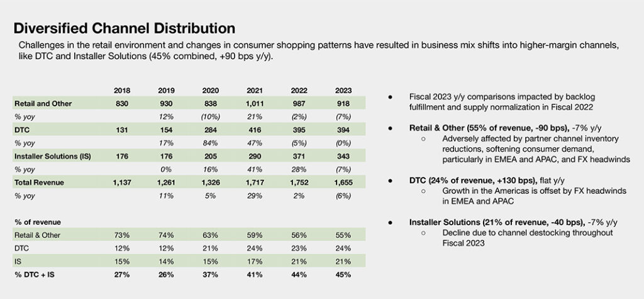Image resolution: width=644 pixels, height=299 pixels.
Task: Click the Retail and Other row label
Action: click(x=43, y=104)
